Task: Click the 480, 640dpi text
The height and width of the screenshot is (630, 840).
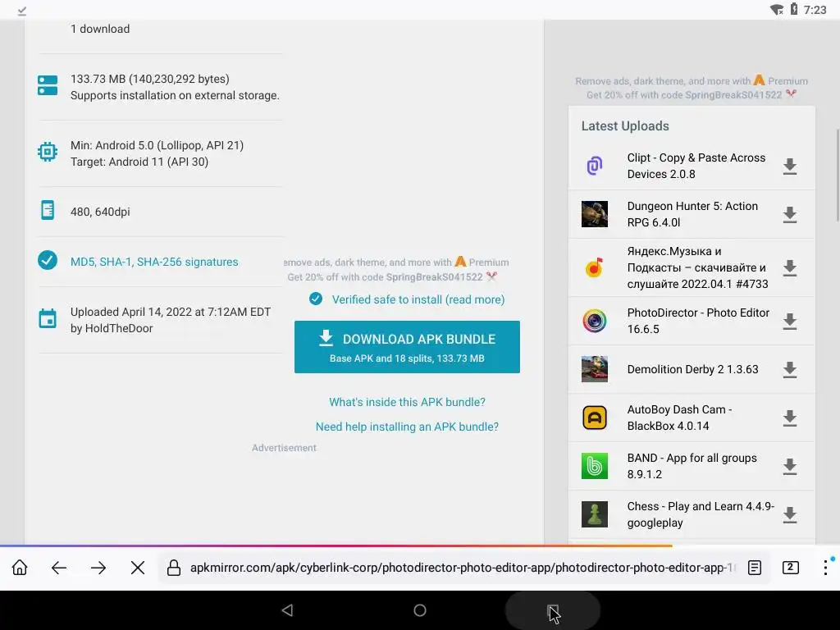Action: [x=100, y=212]
